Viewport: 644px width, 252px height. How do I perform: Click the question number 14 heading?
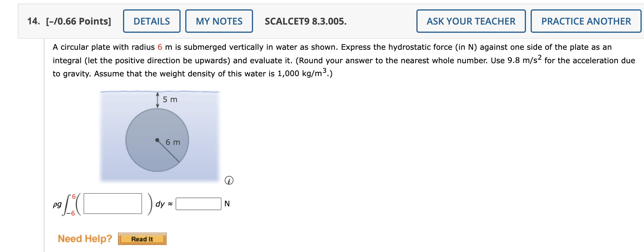click(33, 21)
